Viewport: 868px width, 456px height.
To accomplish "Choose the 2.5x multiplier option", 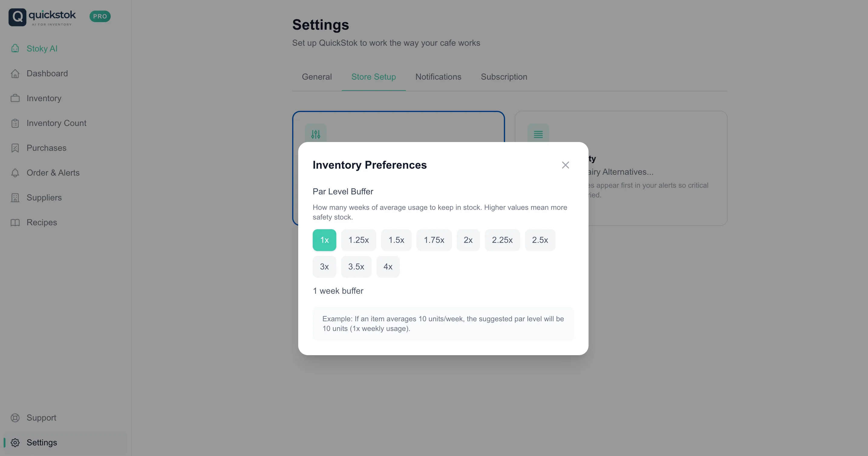I will tap(540, 240).
